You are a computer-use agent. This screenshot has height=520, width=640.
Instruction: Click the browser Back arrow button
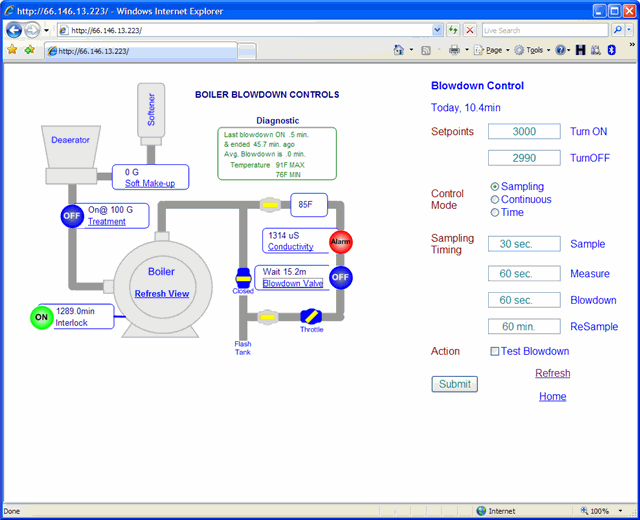tap(15, 30)
